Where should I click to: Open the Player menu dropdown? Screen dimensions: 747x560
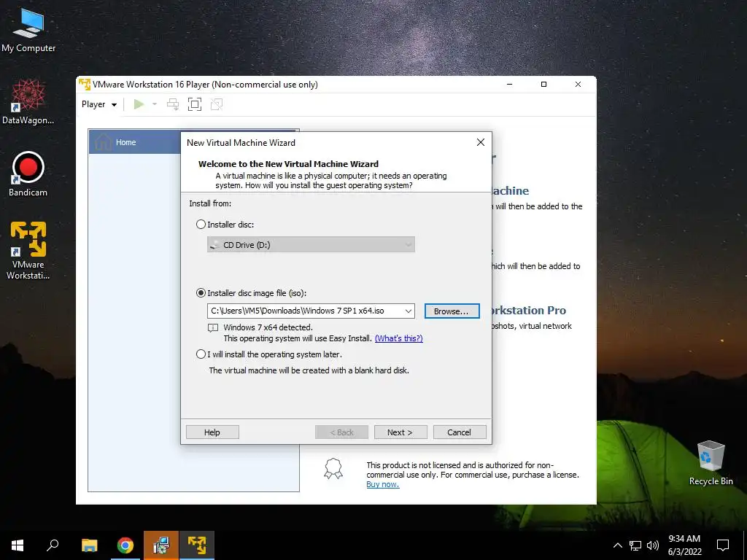pyautogui.click(x=99, y=104)
